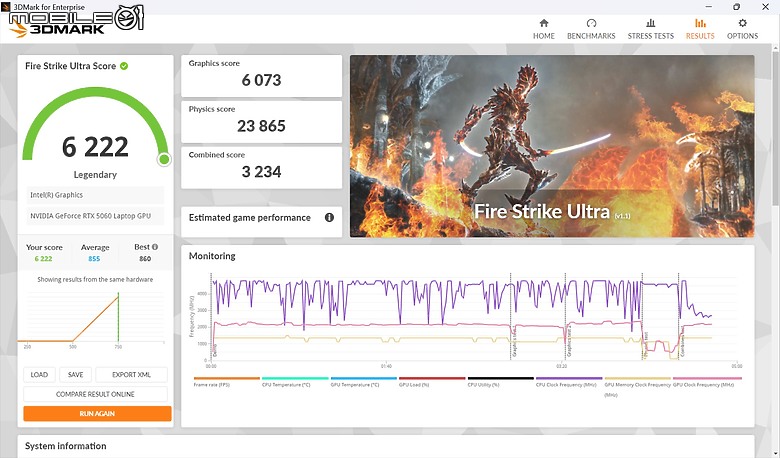The width and height of the screenshot is (780, 458).
Task: Click the Combined score value 3 234
Action: tap(261, 172)
